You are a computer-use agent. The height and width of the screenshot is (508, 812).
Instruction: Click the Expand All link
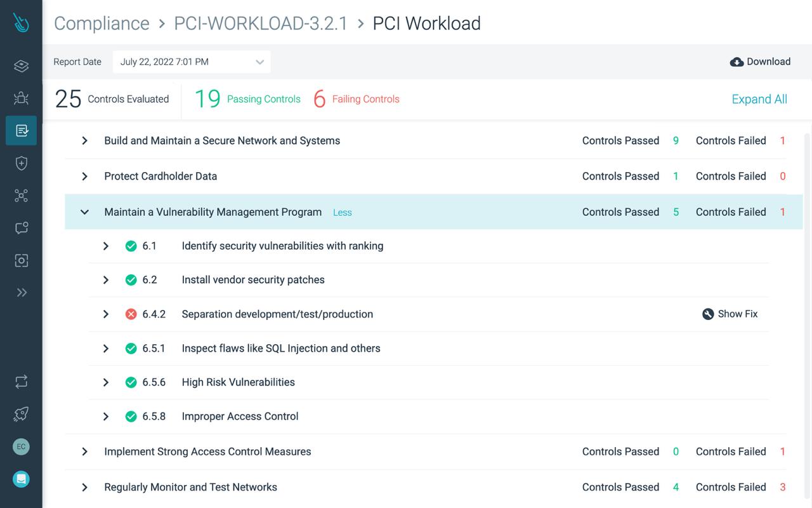click(x=759, y=99)
